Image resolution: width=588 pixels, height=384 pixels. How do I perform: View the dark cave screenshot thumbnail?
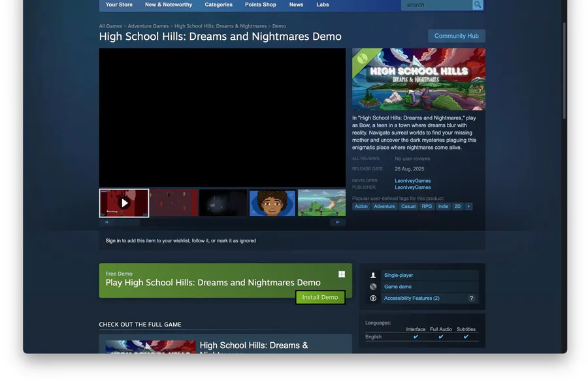(x=223, y=203)
